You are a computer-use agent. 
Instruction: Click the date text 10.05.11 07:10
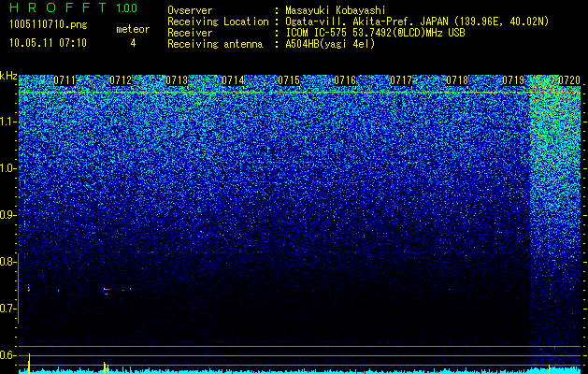point(48,43)
